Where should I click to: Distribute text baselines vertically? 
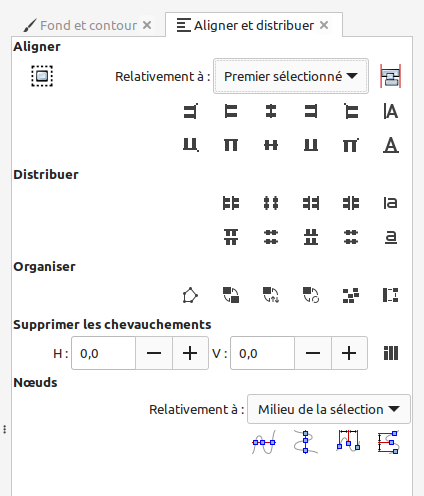pos(391,237)
